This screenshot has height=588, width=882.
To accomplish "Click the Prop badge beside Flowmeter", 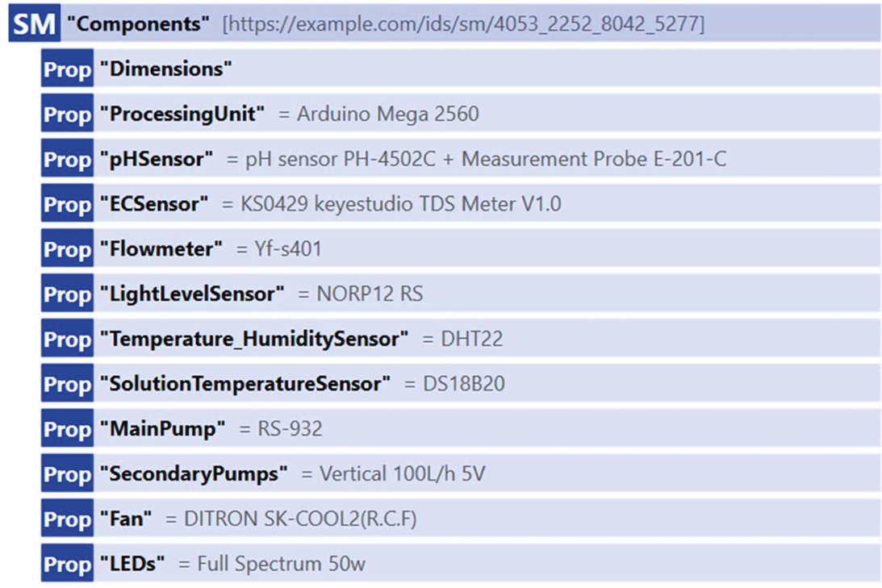I will [x=68, y=249].
